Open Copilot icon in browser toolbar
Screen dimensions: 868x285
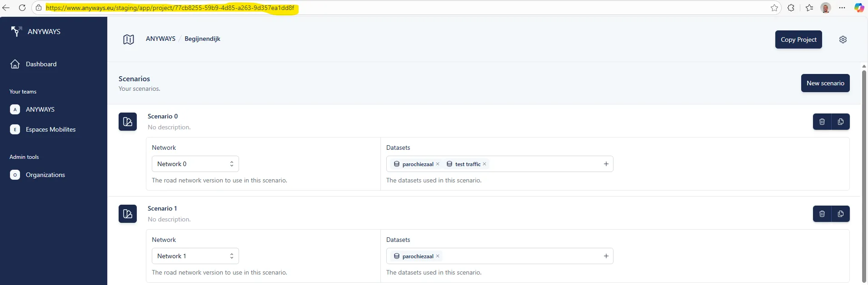pyautogui.click(x=859, y=8)
